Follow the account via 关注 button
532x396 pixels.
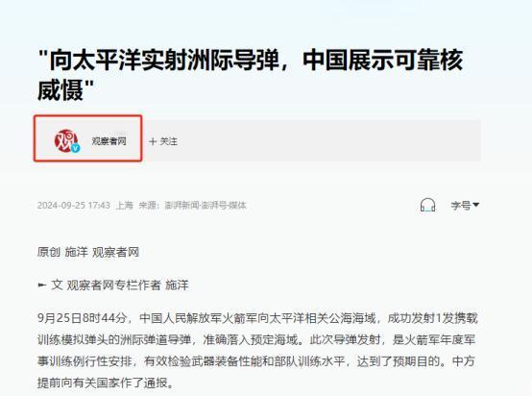tap(163, 141)
